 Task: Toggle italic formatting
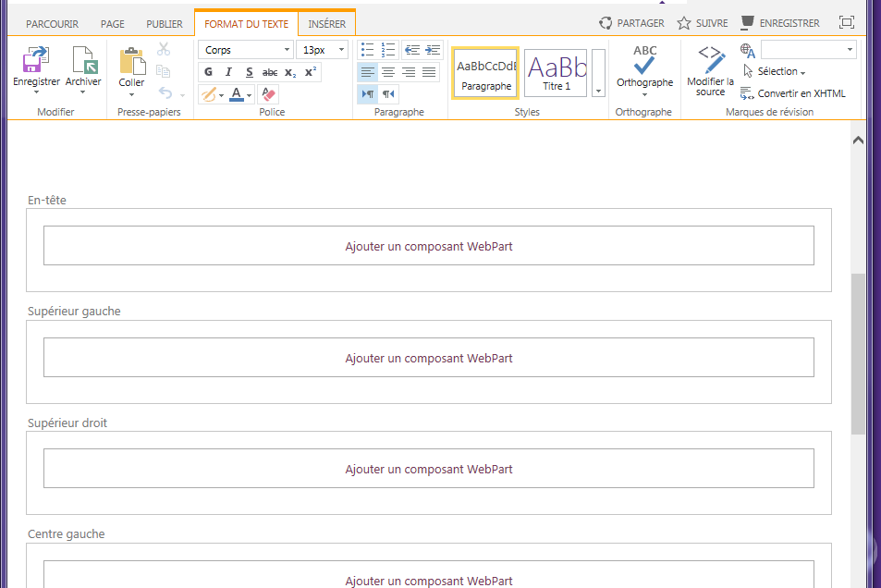228,72
